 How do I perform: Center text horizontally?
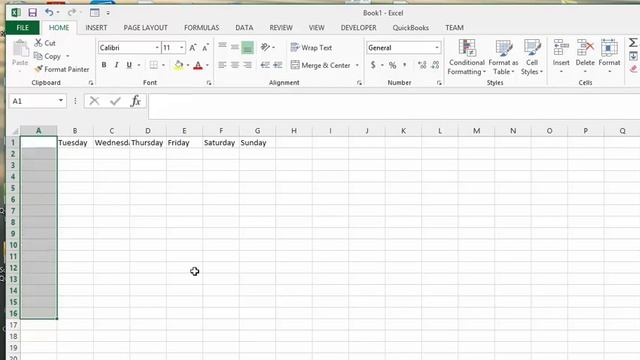coord(235,65)
